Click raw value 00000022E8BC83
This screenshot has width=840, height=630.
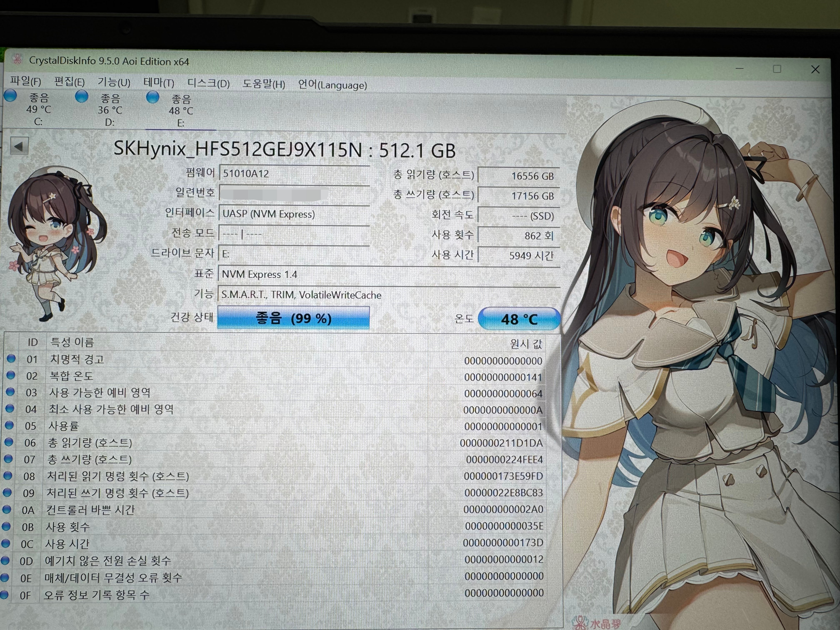pos(504,493)
